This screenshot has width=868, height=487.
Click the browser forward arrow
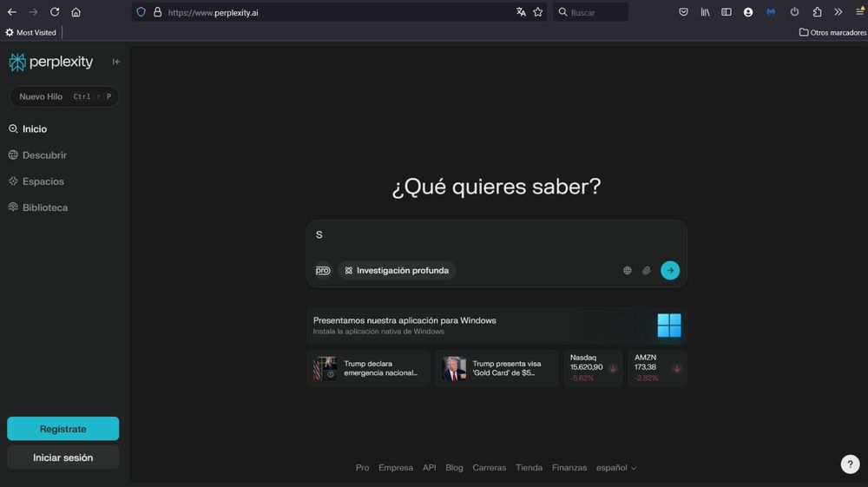(x=33, y=12)
